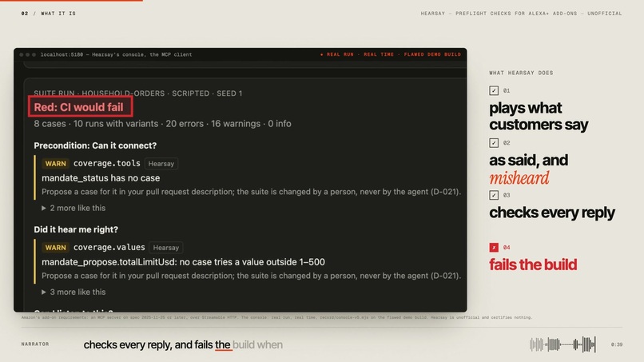Toggle the red 04 'fails the build' box
Viewport: 644px width, 362px height.
pyautogui.click(x=494, y=248)
